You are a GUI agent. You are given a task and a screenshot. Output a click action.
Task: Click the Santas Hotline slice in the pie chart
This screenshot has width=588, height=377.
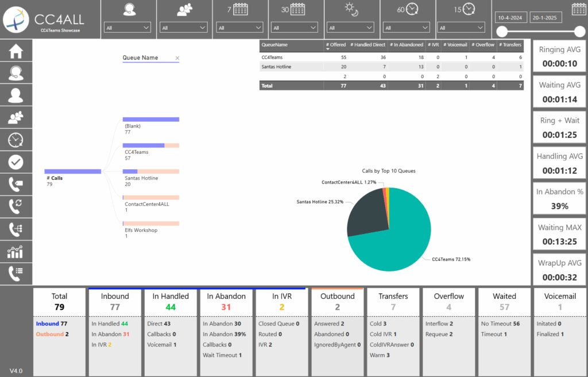pyautogui.click(x=367, y=212)
